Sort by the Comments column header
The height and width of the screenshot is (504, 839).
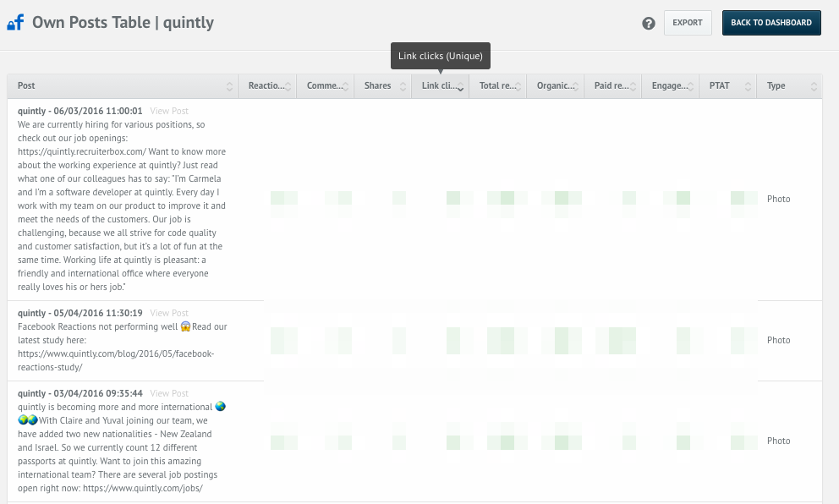pos(324,85)
